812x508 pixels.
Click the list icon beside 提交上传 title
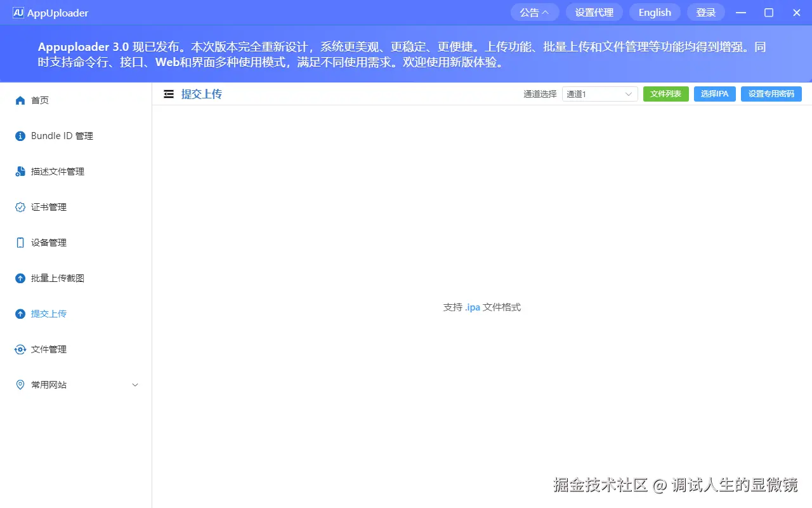point(168,93)
